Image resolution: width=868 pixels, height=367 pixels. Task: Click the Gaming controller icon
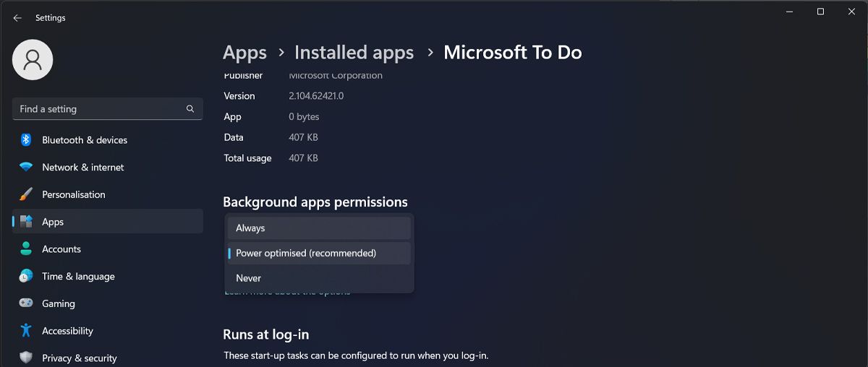[26, 303]
